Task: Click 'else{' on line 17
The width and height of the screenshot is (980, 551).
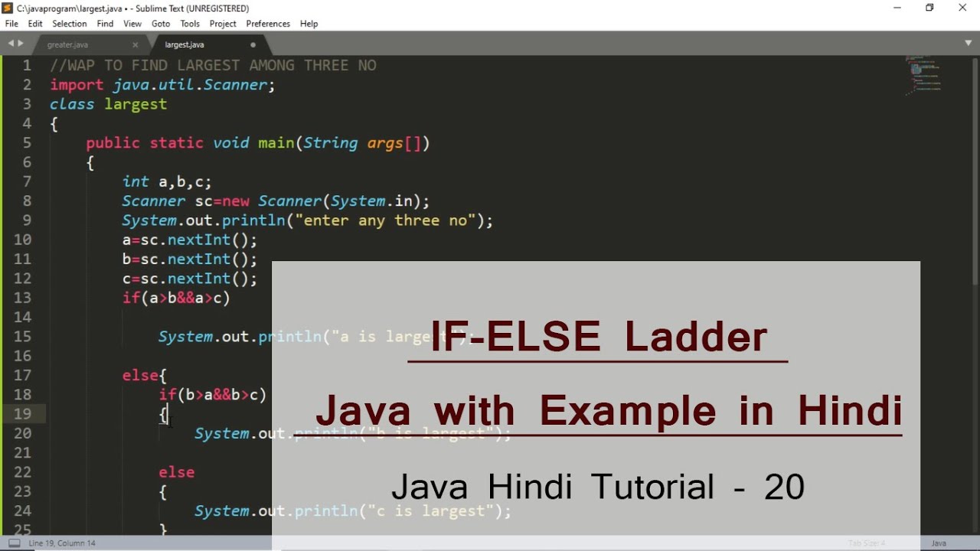Action: click(x=145, y=375)
